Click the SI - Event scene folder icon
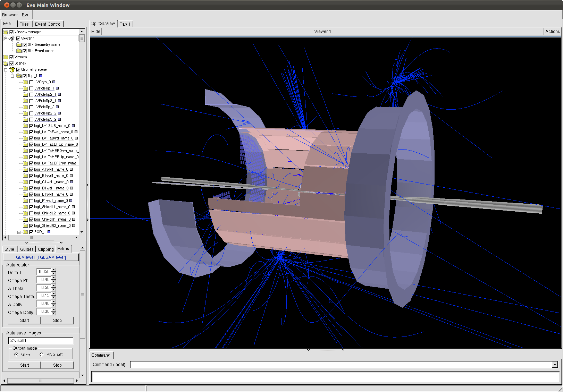Viewport: 563px width, 392px height. tap(19, 51)
